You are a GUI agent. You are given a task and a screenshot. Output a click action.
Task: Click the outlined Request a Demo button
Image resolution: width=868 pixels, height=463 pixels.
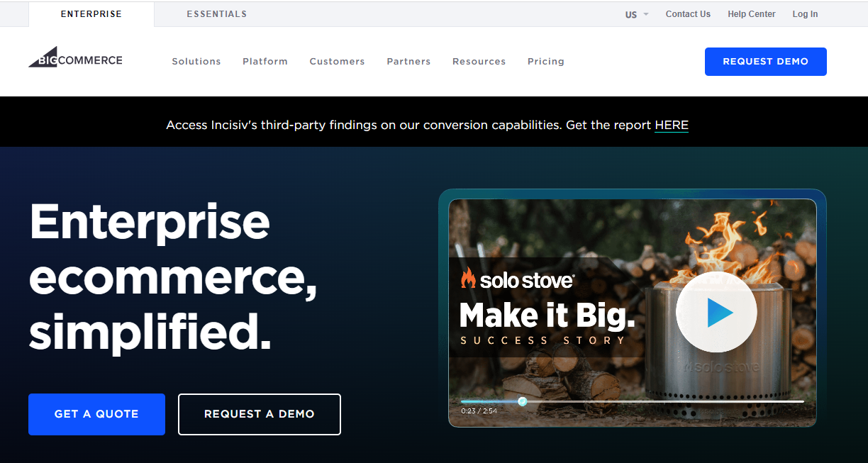(x=259, y=414)
